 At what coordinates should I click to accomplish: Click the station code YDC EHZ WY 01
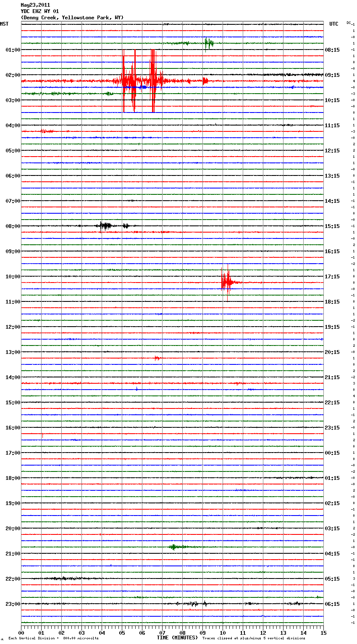(40, 11)
